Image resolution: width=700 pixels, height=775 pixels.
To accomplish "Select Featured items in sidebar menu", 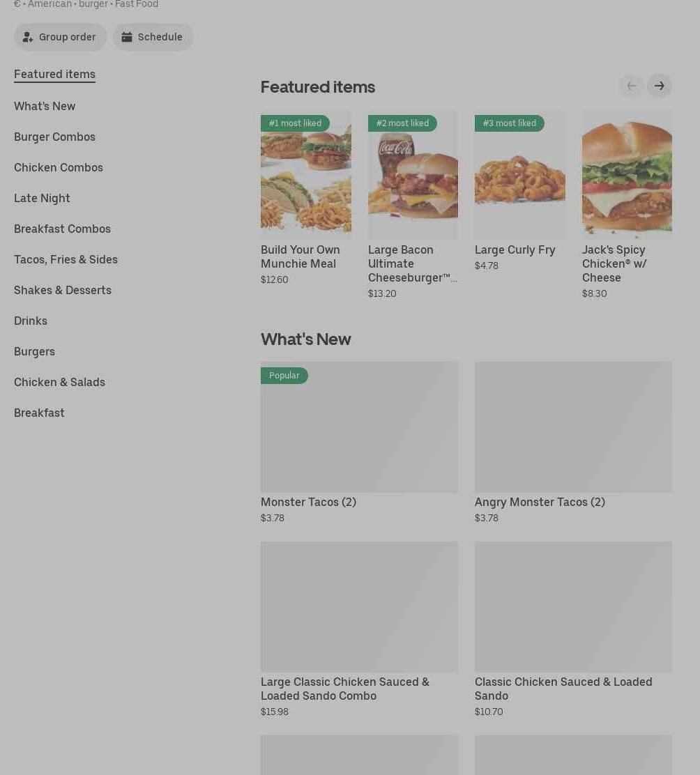I will [54, 74].
